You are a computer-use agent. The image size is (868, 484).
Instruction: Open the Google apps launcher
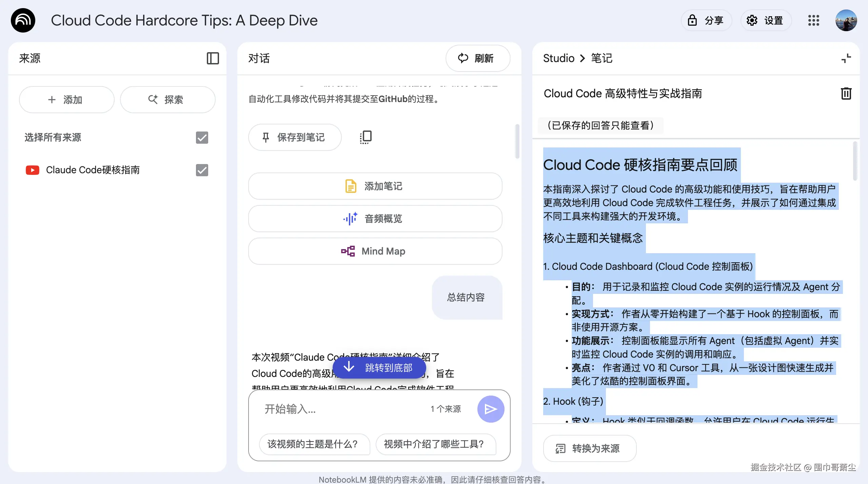click(x=814, y=20)
